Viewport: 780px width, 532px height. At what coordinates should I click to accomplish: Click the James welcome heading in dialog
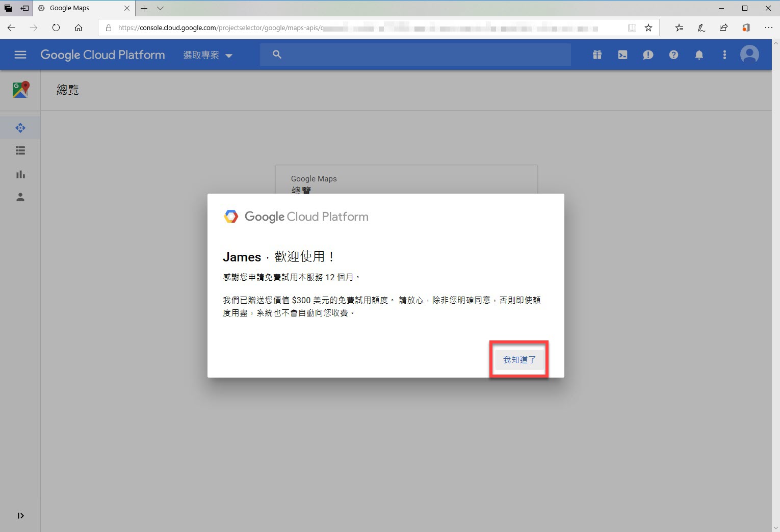[x=278, y=257]
